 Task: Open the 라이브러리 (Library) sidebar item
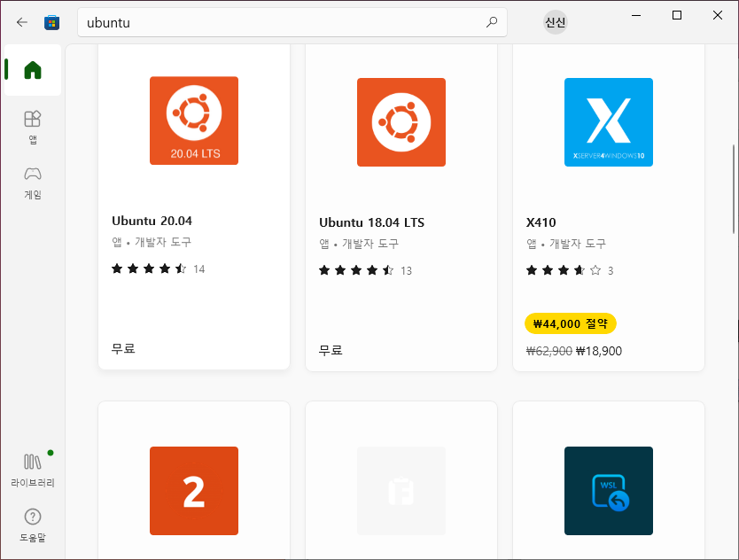[x=33, y=470]
